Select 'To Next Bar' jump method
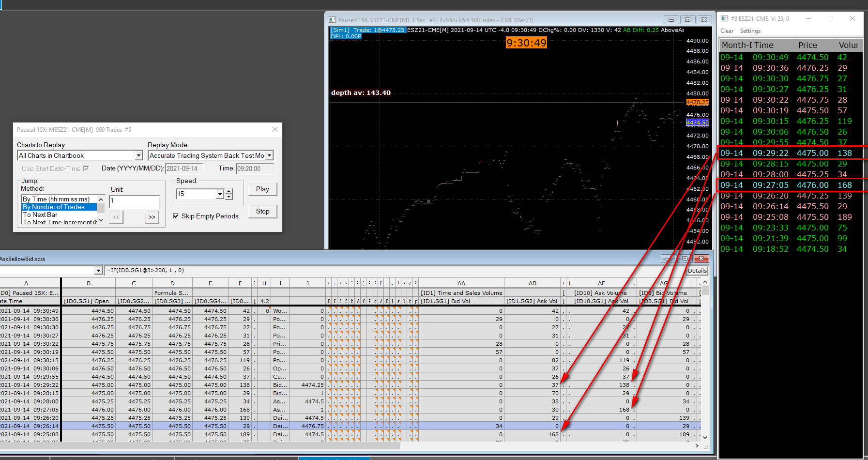Viewport: 868px width, 460px height. coord(40,215)
